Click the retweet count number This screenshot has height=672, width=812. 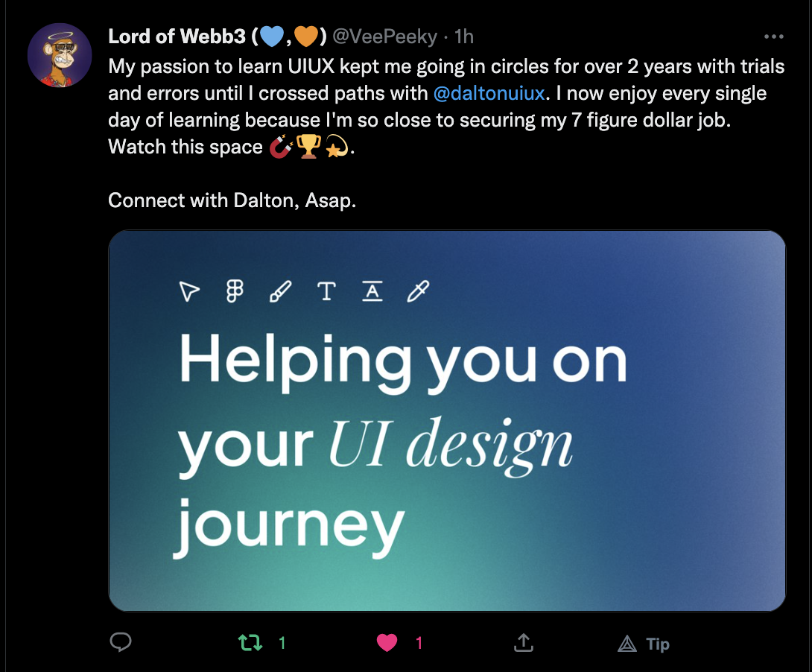[282, 643]
